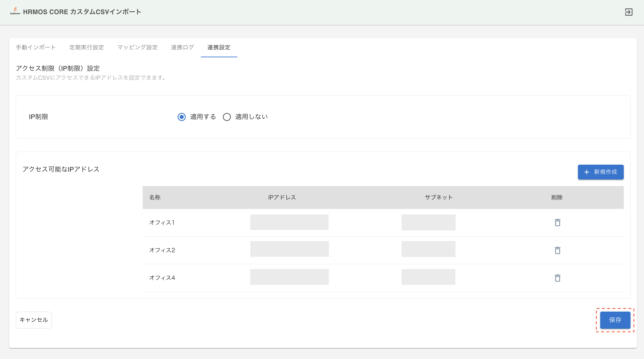Click the subnet field for オフィス1
Image resolution: width=644 pixels, height=359 pixels.
click(428, 222)
